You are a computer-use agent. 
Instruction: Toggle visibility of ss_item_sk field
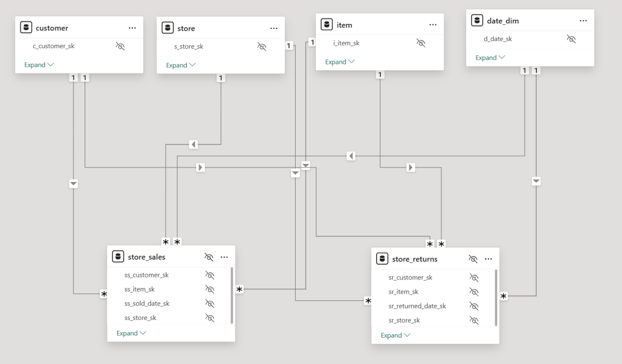click(210, 289)
